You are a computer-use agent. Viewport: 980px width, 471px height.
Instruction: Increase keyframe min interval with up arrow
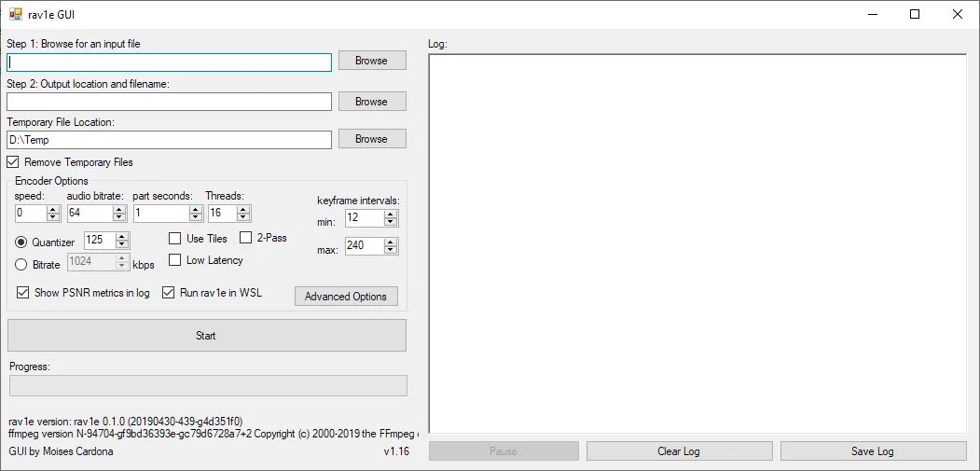pos(391,215)
